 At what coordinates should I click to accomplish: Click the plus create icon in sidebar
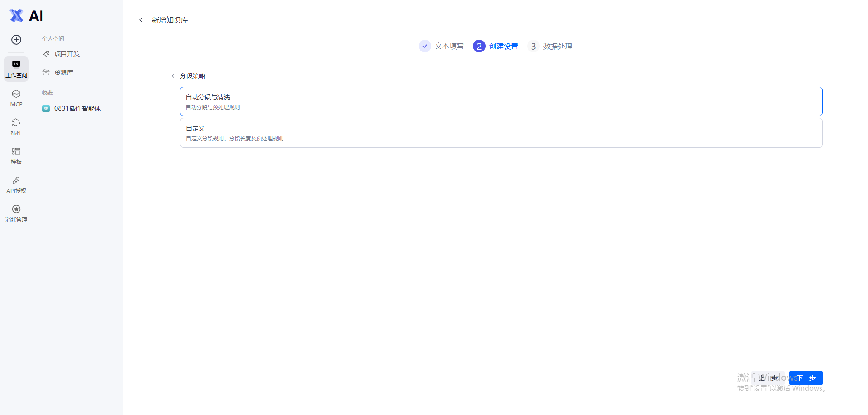click(x=16, y=40)
